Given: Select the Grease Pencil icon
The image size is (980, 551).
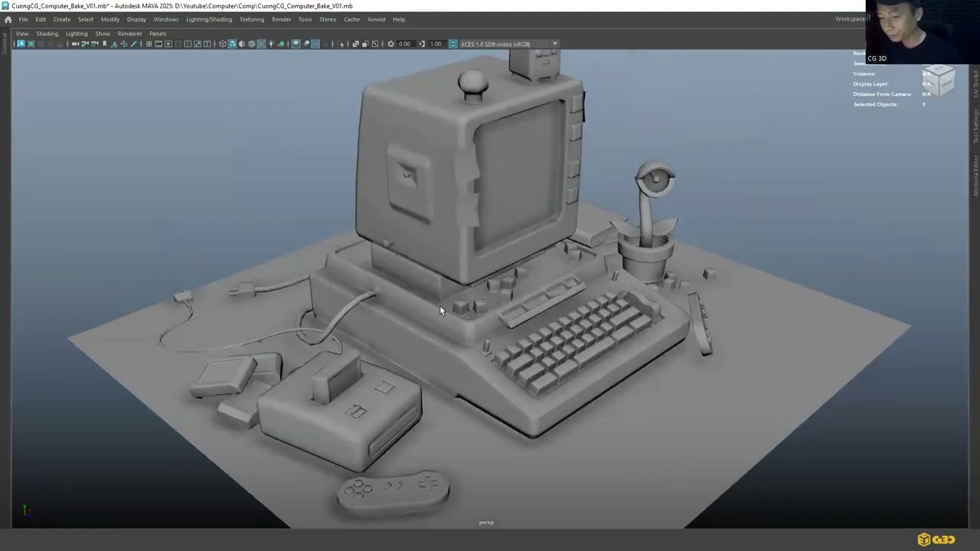Looking at the screenshot, I should (133, 44).
